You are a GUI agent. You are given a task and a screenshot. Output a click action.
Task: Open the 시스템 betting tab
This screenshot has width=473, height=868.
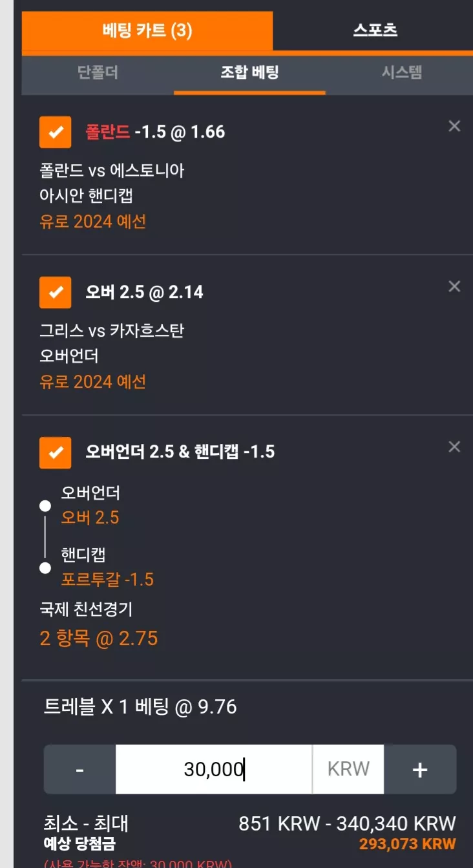point(401,73)
